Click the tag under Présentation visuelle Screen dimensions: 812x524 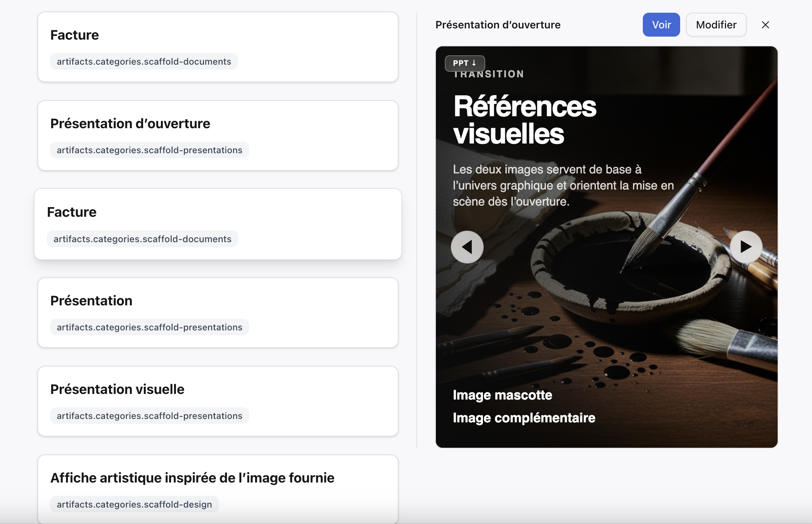(149, 416)
